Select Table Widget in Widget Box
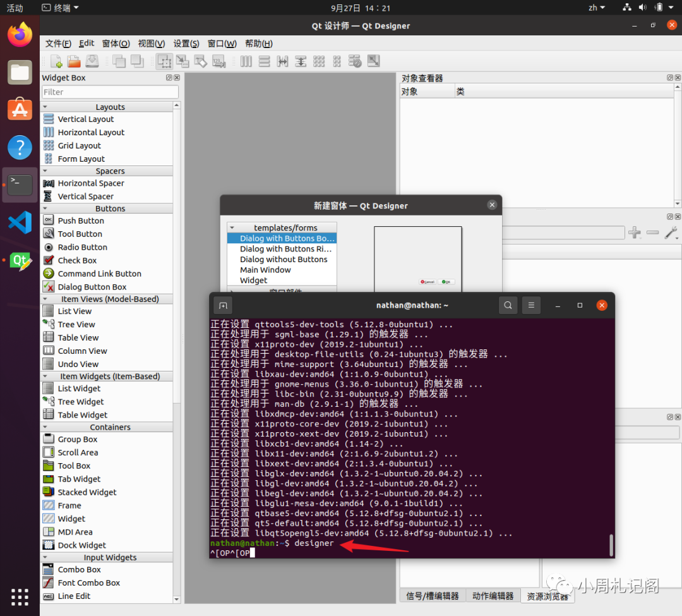 click(x=83, y=415)
